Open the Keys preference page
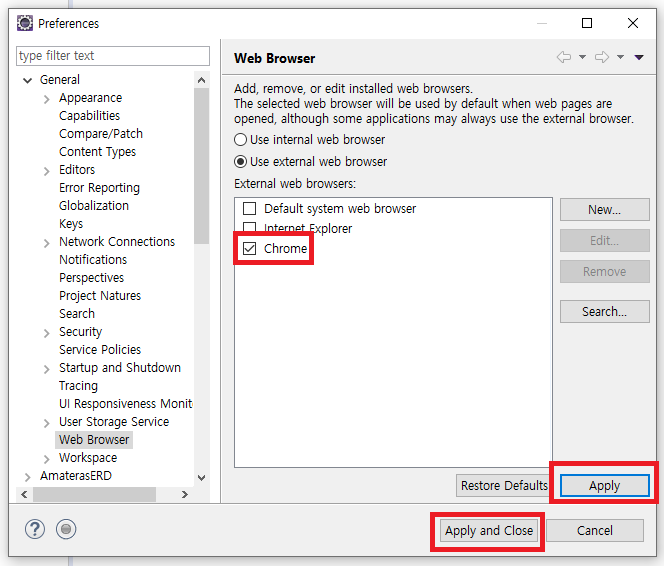Viewport: 664px width, 566px height. pos(71,224)
